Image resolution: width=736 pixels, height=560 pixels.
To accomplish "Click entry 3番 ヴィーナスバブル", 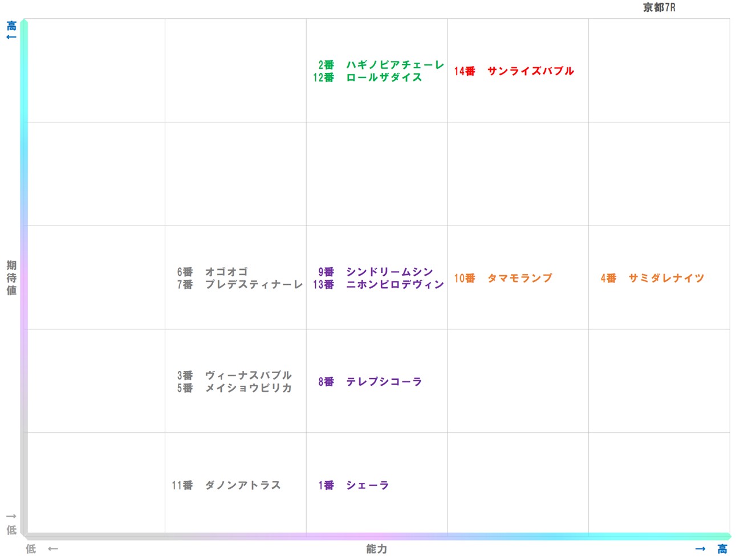I will [234, 375].
